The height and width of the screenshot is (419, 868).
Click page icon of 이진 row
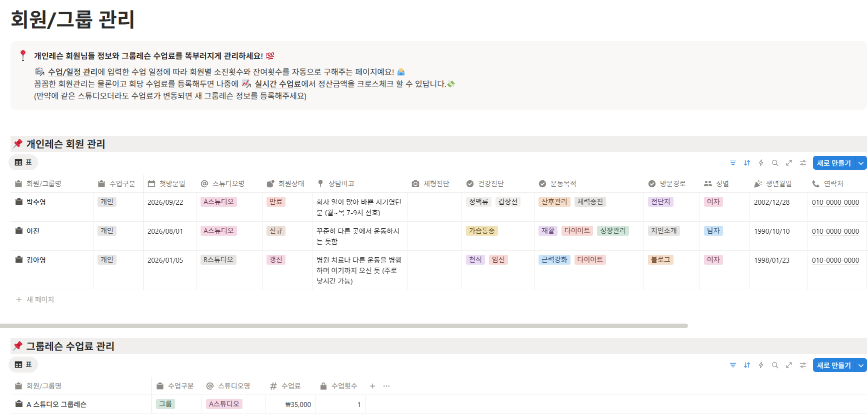[19, 231]
